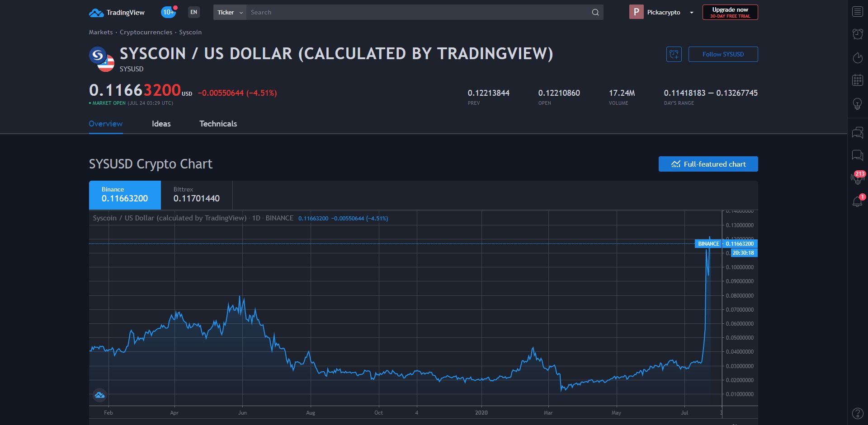Open the calendar sidebar icon
Screen dimensions: 868x425
tap(858, 80)
